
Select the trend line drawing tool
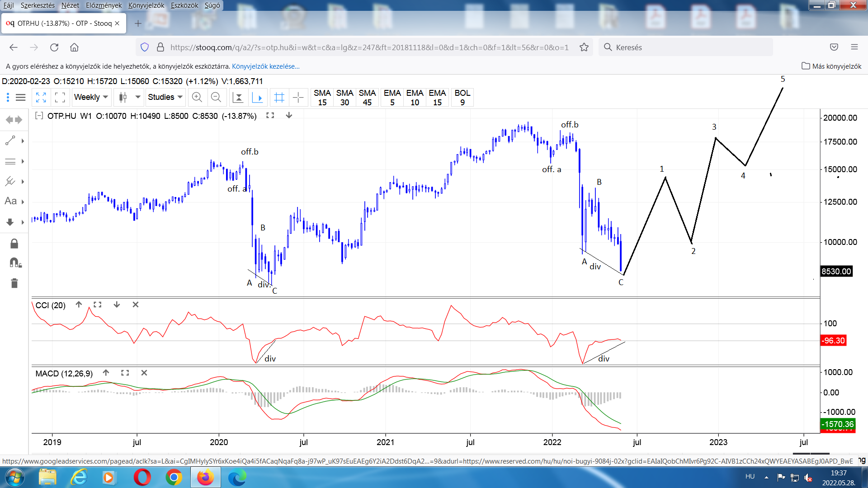pos(10,141)
